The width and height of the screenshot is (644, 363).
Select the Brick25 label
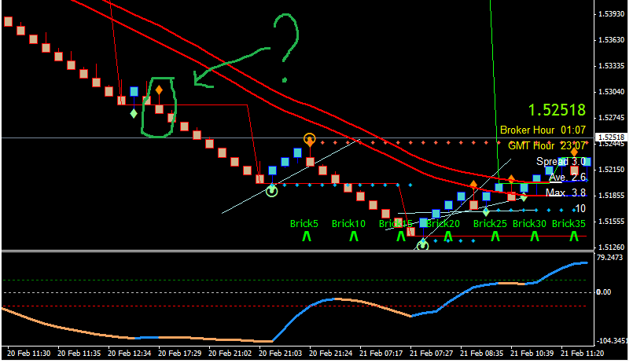490,224
